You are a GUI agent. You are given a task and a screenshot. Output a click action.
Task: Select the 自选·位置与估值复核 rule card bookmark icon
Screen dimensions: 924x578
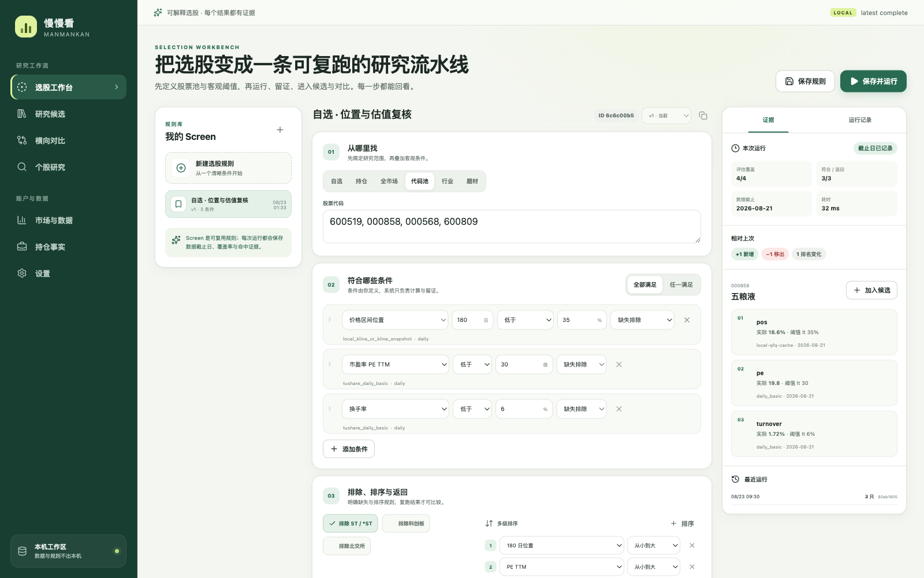click(178, 204)
